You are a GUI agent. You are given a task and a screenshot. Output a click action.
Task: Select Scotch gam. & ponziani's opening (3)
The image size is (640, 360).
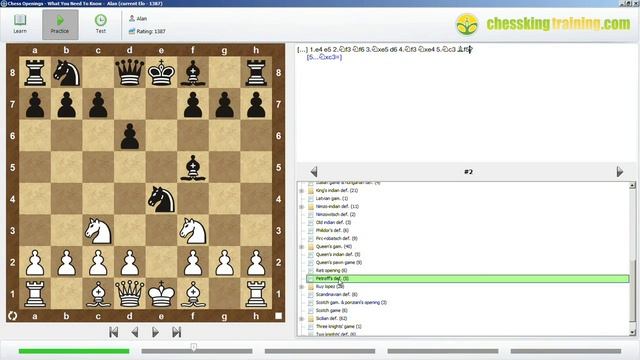point(351,302)
